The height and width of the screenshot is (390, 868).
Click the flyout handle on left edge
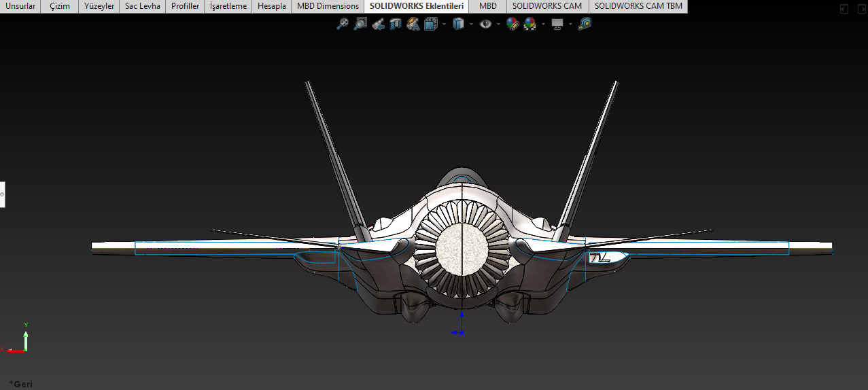(2, 194)
